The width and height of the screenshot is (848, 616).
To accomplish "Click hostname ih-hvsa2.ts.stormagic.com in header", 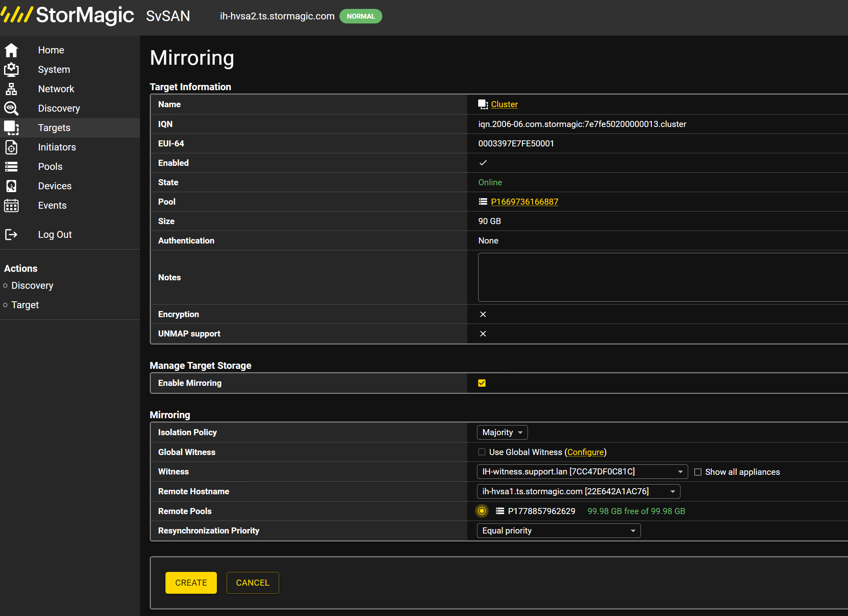I will coord(277,16).
